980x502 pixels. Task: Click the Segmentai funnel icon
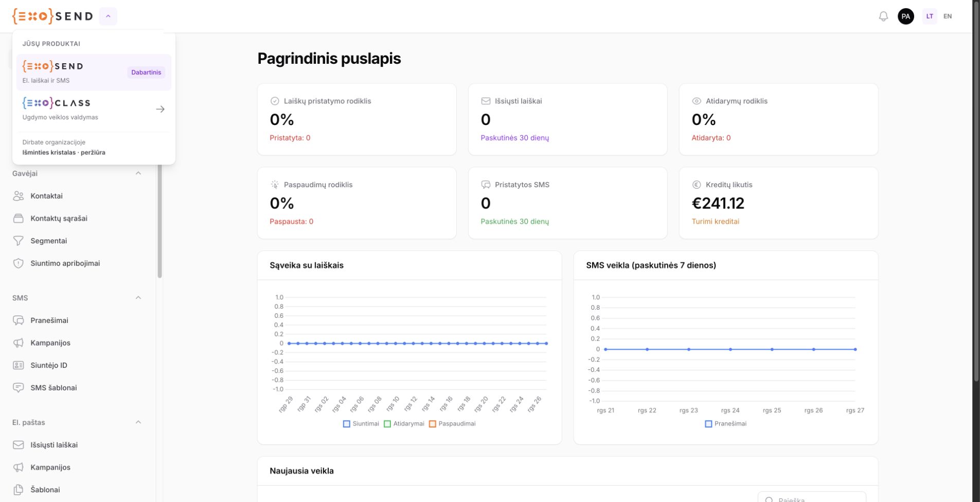point(19,241)
